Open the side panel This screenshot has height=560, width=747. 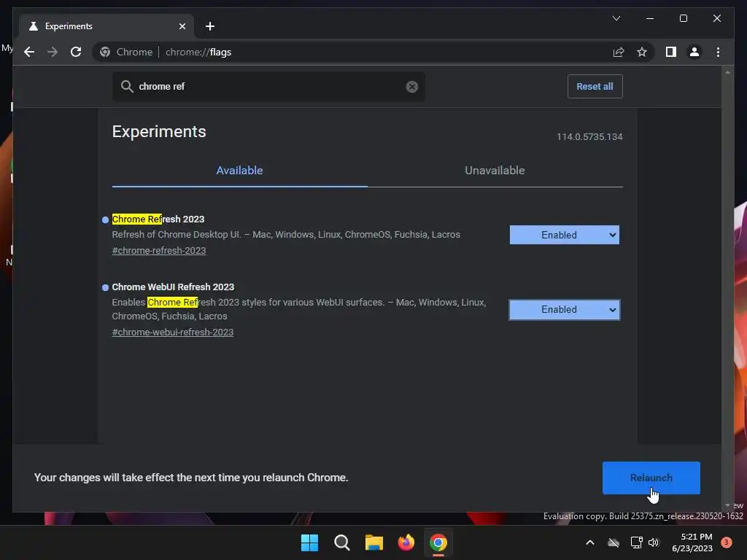pyautogui.click(x=671, y=52)
